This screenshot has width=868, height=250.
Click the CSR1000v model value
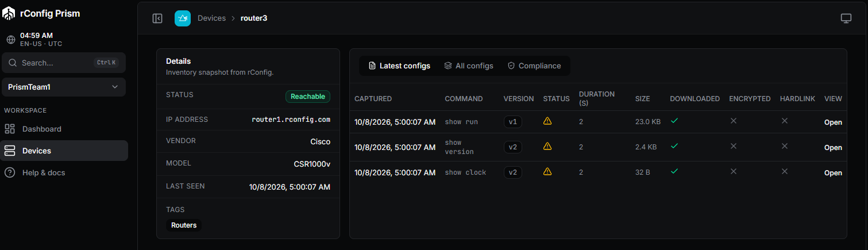[x=312, y=164]
